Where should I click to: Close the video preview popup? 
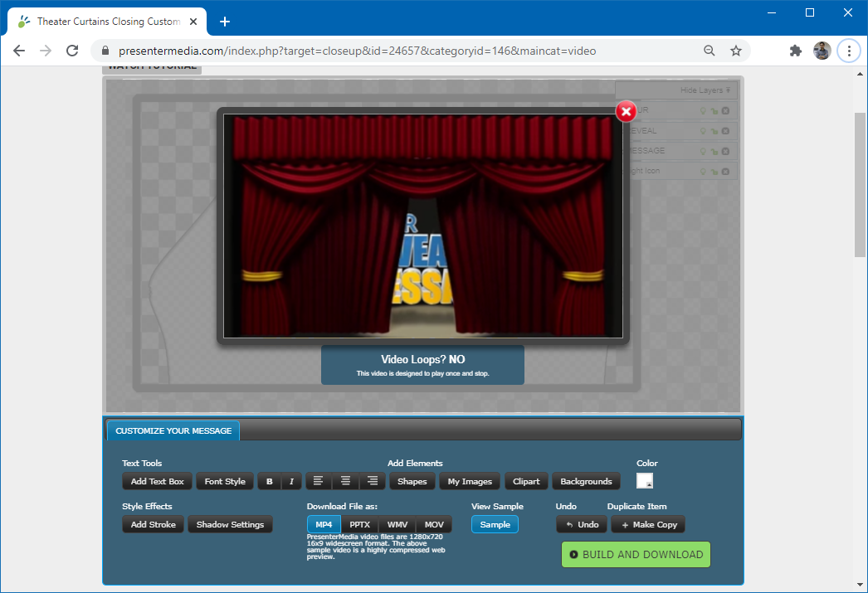(626, 111)
